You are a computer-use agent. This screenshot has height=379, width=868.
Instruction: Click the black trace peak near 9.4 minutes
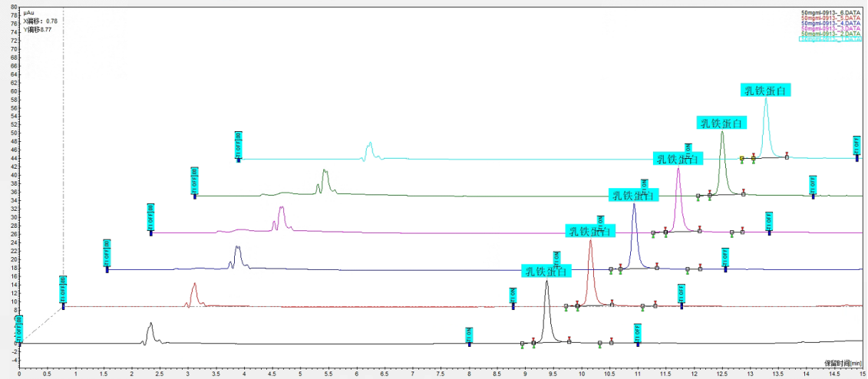pyautogui.click(x=546, y=282)
